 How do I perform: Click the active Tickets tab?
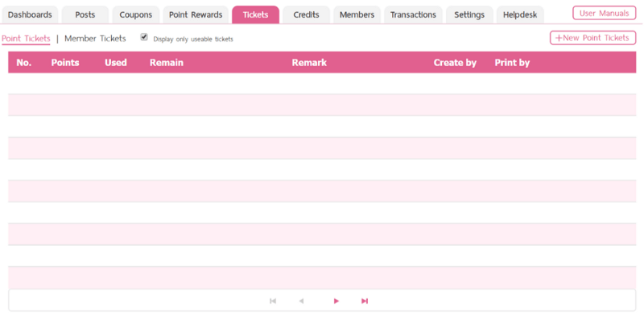[255, 15]
